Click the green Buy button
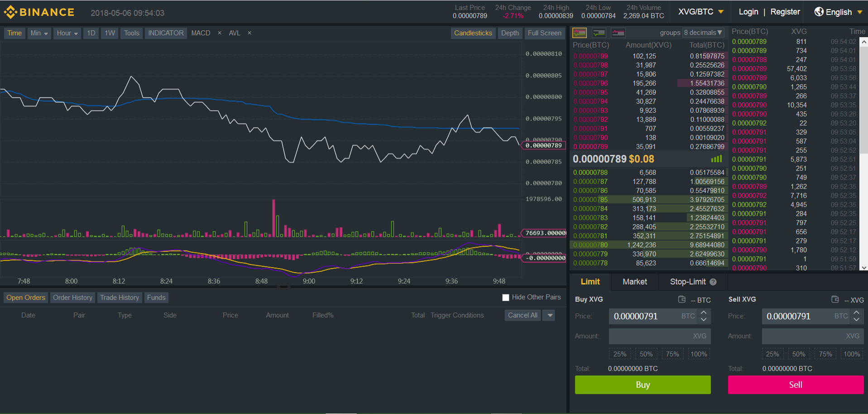Screen dimensions: 868x414 click(x=643, y=385)
